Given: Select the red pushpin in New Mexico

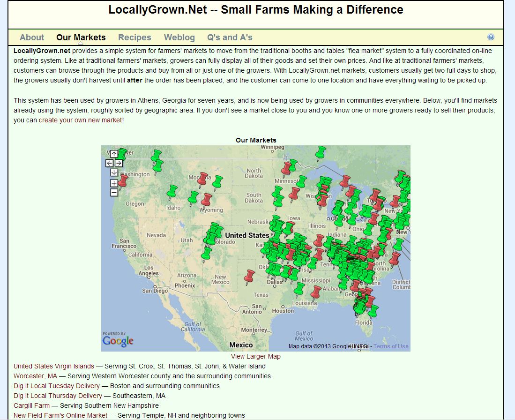Looking at the screenshot, I should pyautogui.click(x=250, y=277).
